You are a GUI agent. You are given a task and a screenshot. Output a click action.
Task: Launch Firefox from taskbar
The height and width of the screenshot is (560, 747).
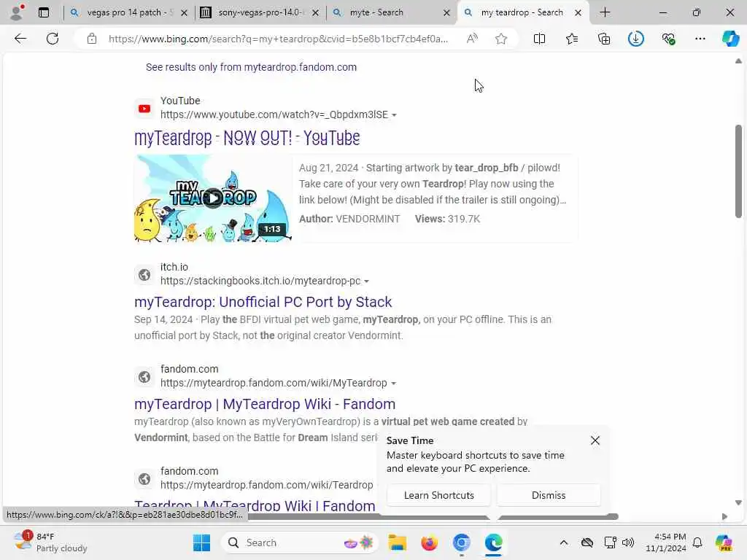click(x=429, y=542)
